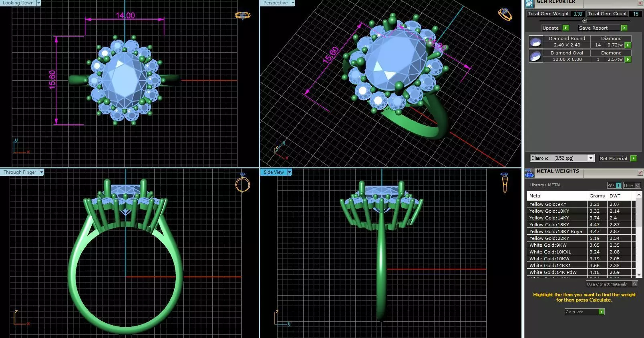Select the White Gold:10KX1 row
This screenshot has width=644, height=338.
point(581,252)
